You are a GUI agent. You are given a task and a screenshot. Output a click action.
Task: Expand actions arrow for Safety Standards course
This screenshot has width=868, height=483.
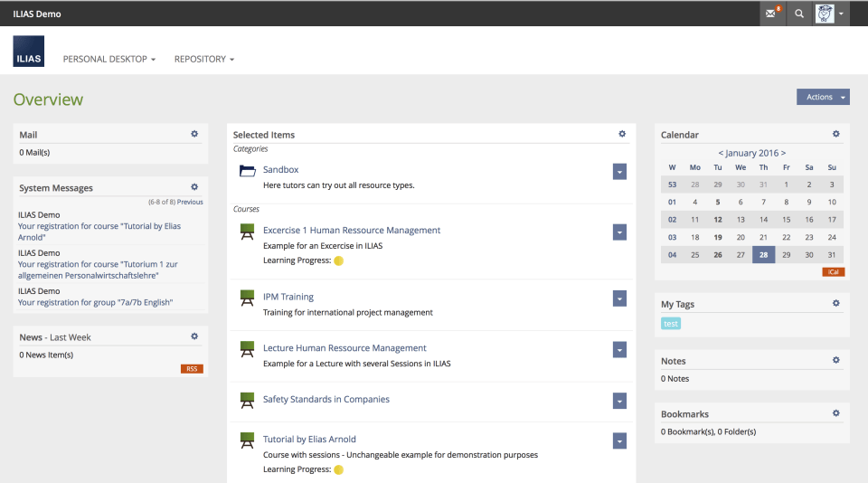[x=619, y=401]
